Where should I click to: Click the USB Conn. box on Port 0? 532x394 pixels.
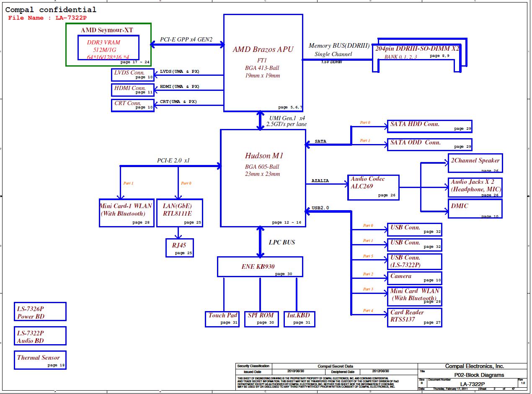pos(415,229)
